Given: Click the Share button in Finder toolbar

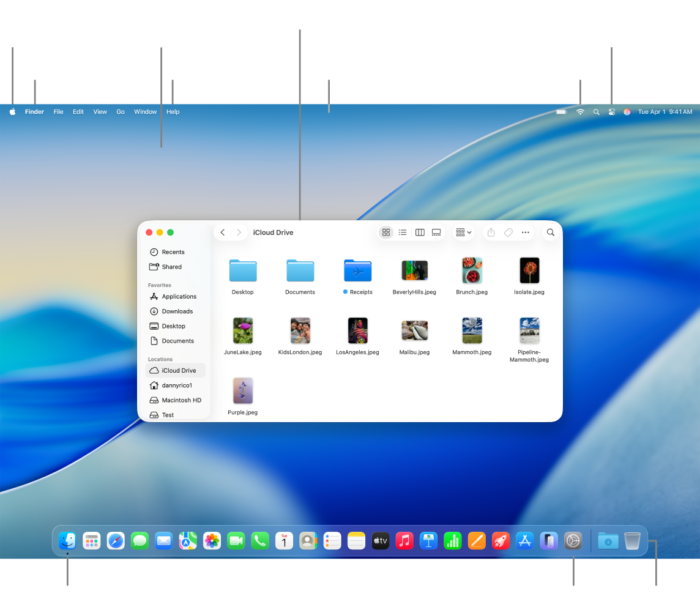Looking at the screenshot, I should [x=491, y=233].
